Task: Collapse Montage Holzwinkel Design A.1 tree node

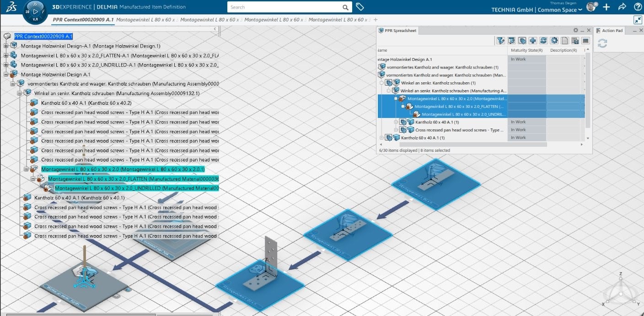Action: click(x=5, y=75)
